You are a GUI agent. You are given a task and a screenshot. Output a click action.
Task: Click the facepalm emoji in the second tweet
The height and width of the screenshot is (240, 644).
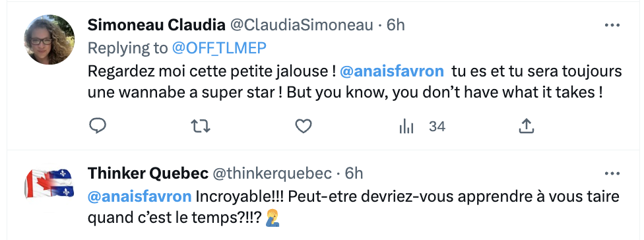[273, 218]
